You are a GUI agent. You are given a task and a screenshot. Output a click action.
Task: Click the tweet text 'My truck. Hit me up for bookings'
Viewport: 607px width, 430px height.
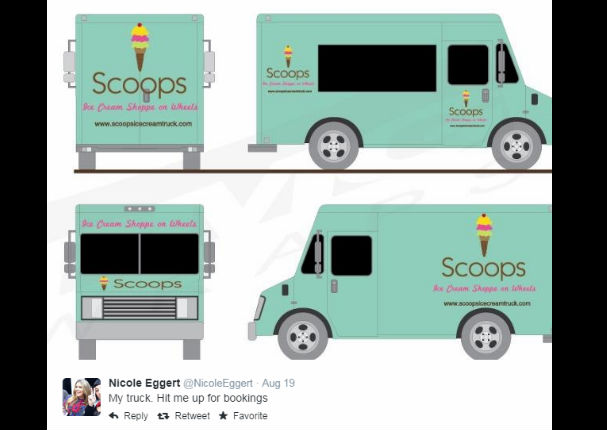click(188, 398)
